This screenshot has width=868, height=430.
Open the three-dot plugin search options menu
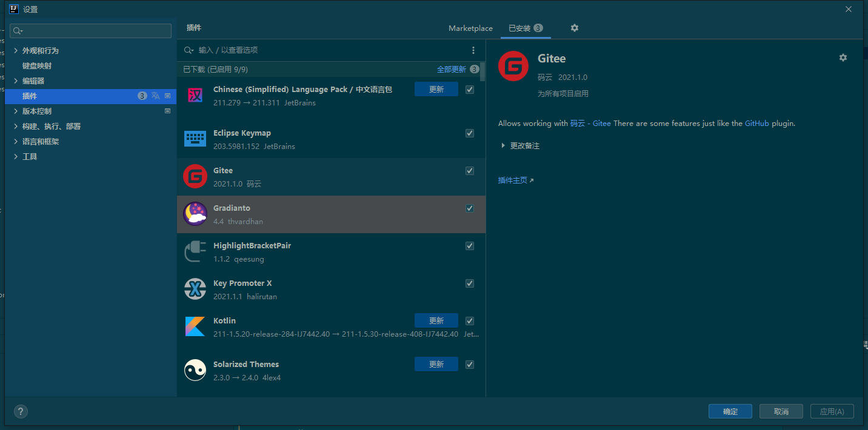(x=473, y=50)
